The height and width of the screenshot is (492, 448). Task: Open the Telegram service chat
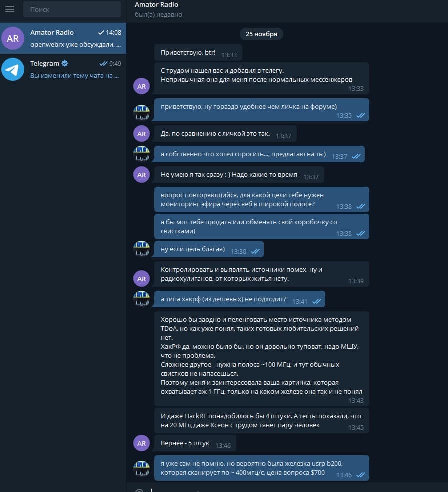(x=63, y=69)
